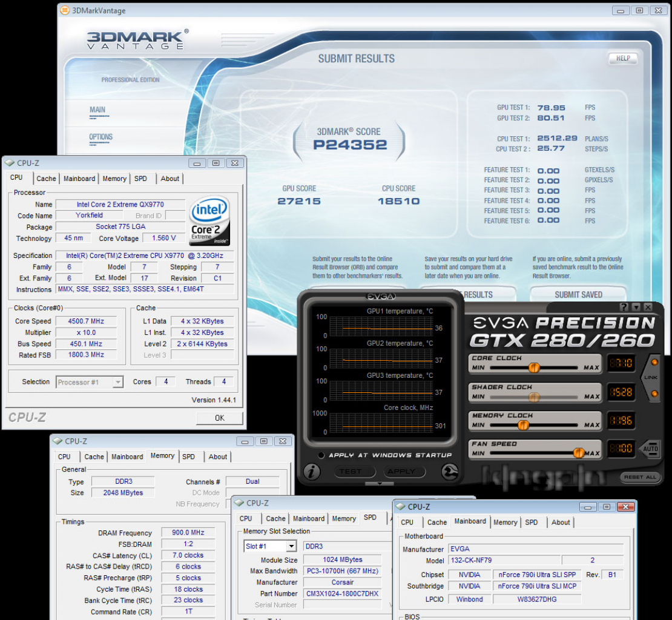Click the GPU1 temperature graph
The image size is (672, 620).
pyautogui.click(x=381, y=326)
